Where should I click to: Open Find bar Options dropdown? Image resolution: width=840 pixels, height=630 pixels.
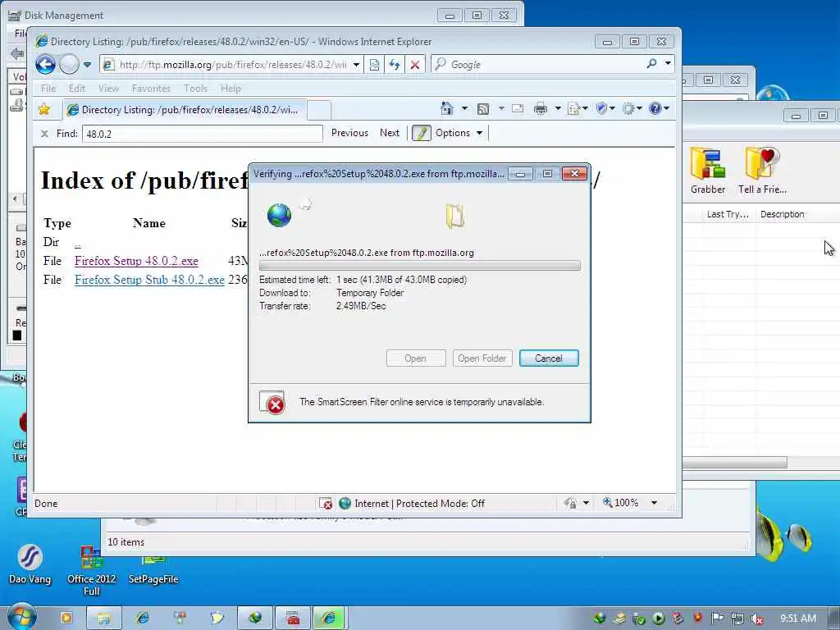(459, 133)
